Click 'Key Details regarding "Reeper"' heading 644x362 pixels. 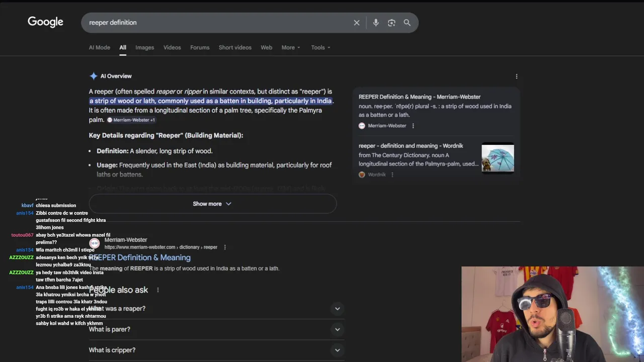pos(166,135)
